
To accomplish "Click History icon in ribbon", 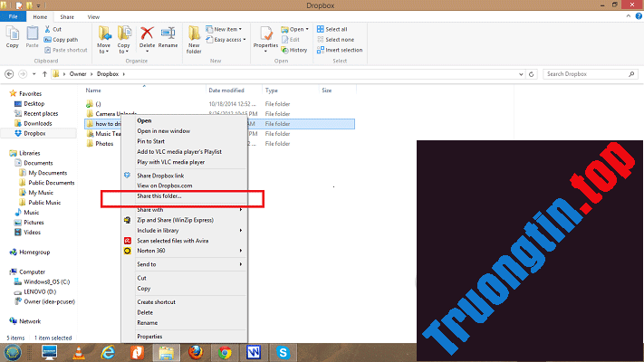I will 285,50.
